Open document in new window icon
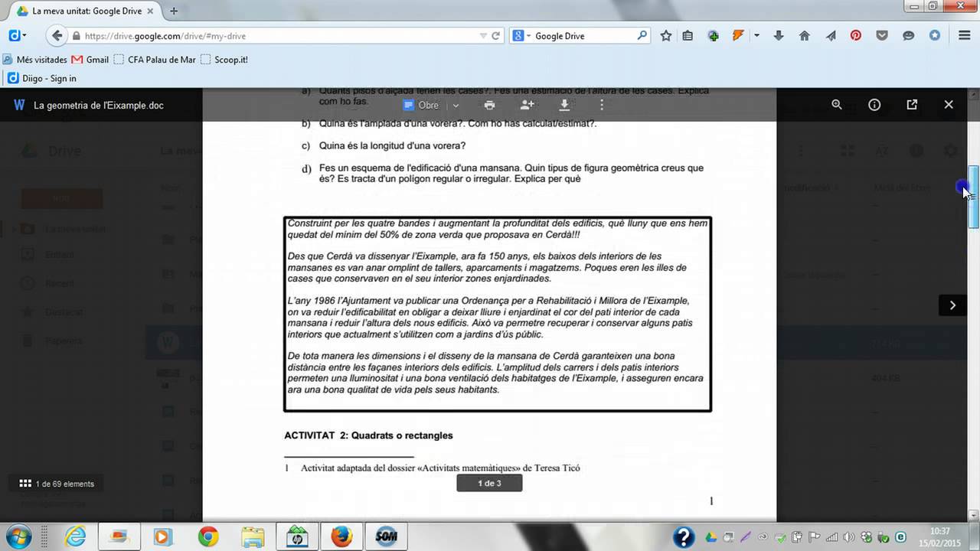The image size is (980, 551). 912,105
